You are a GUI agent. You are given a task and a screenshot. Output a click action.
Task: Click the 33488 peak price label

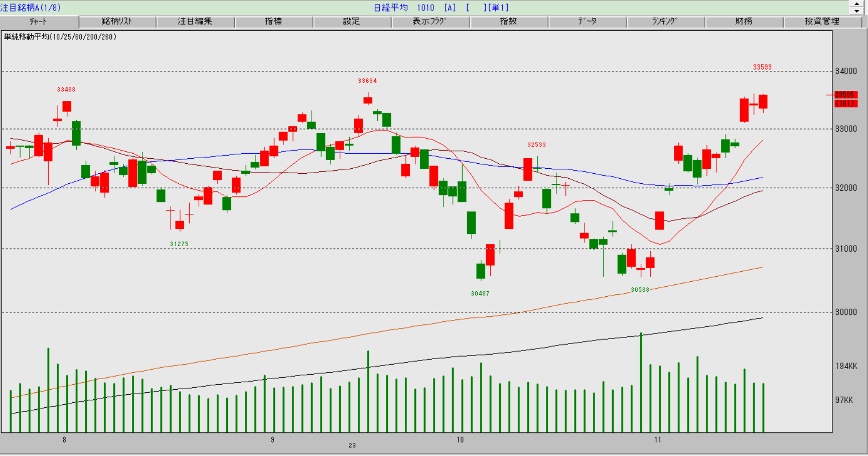(66, 90)
